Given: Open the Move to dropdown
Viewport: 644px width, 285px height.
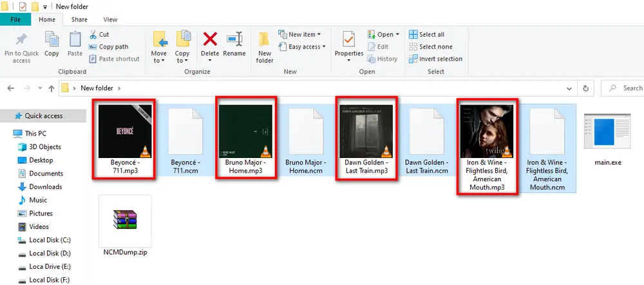Looking at the screenshot, I should [x=158, y=57].
